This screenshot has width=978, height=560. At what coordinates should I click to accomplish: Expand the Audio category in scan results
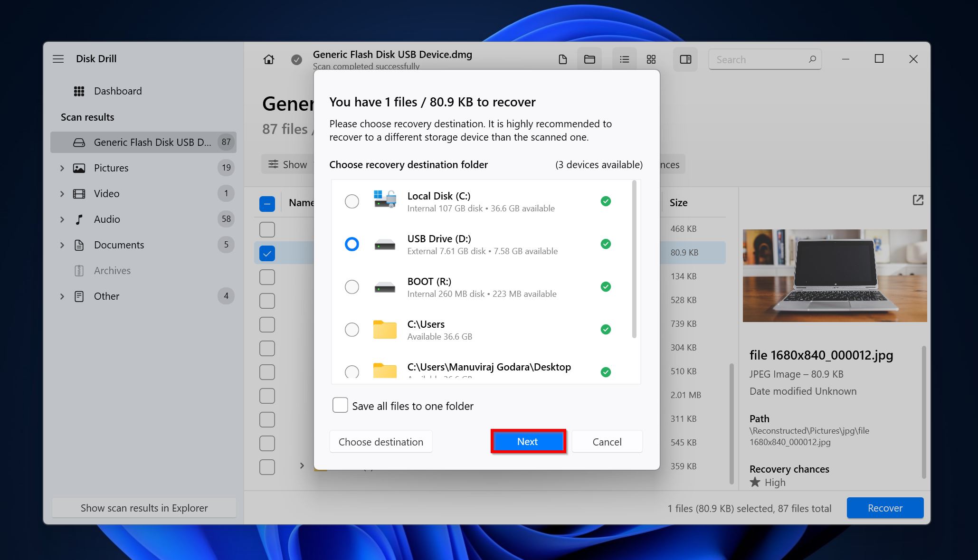(x=62, y=219)
